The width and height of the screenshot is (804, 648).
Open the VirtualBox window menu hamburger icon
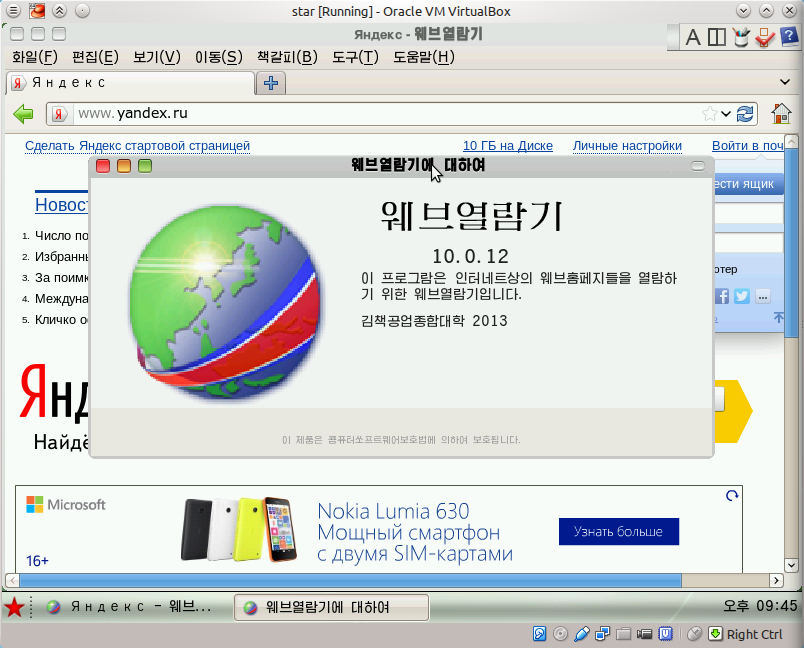click(x=14, y=10)
